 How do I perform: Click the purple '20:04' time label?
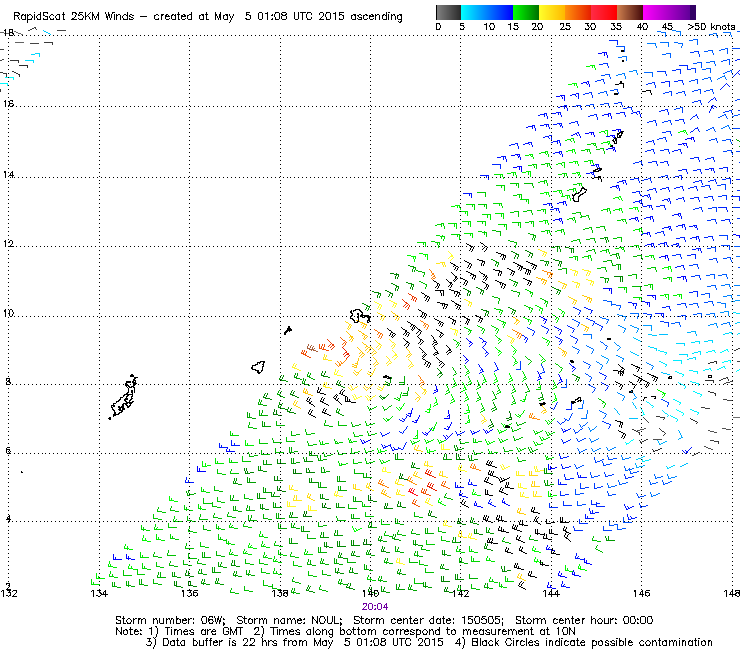click(x=375, y=607)
